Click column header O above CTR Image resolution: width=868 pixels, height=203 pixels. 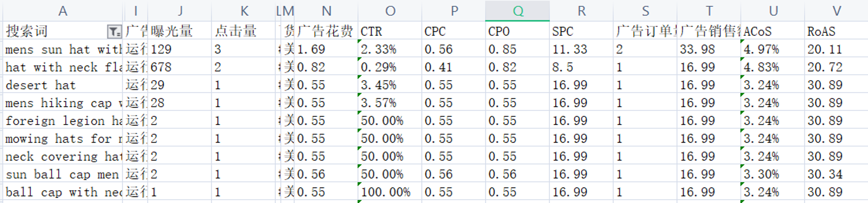(x=390, y=11)
